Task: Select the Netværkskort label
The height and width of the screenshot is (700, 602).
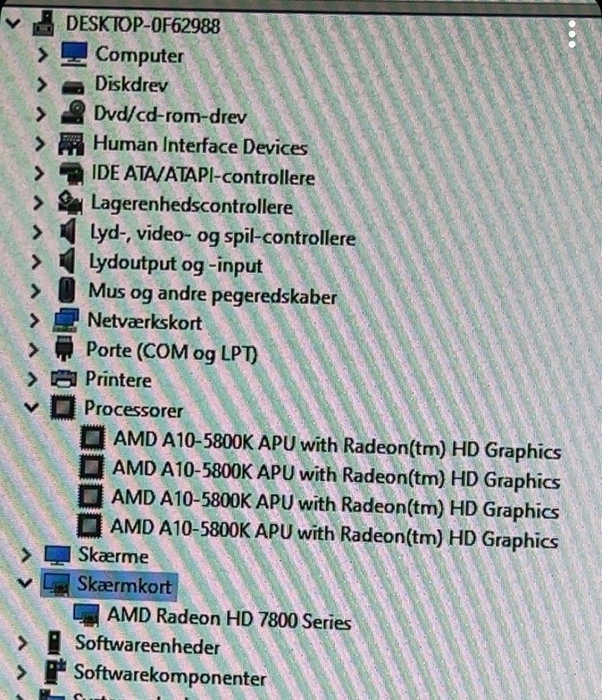Action: point(144,322)
